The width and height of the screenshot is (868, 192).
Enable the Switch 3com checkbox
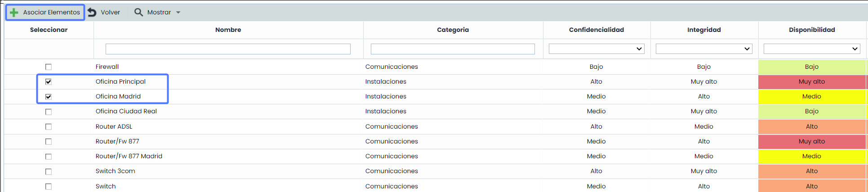49,171
